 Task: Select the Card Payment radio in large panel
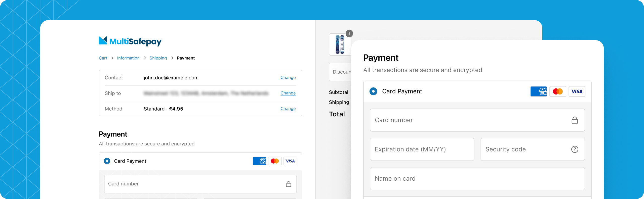point(373,91)
